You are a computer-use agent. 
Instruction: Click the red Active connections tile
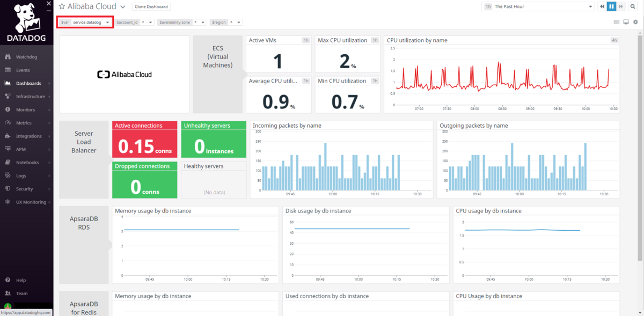(x=145, y=139)
